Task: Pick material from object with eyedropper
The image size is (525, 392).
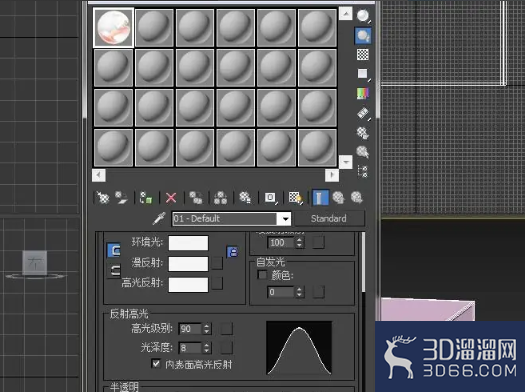Action: 159,218
